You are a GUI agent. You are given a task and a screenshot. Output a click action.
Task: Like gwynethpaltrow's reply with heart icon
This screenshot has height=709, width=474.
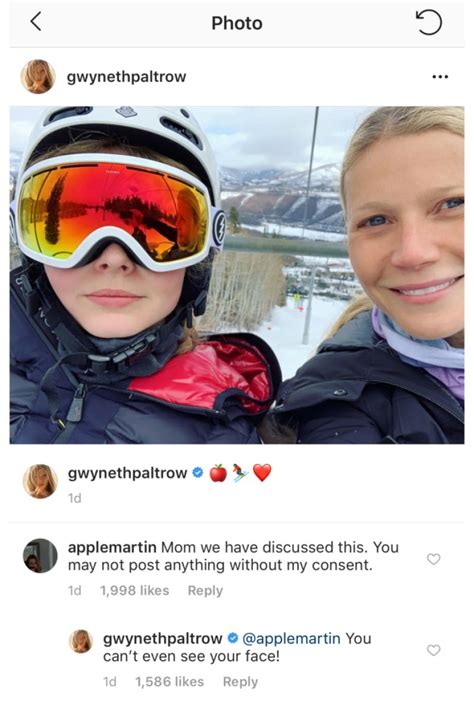click(433, 650)
